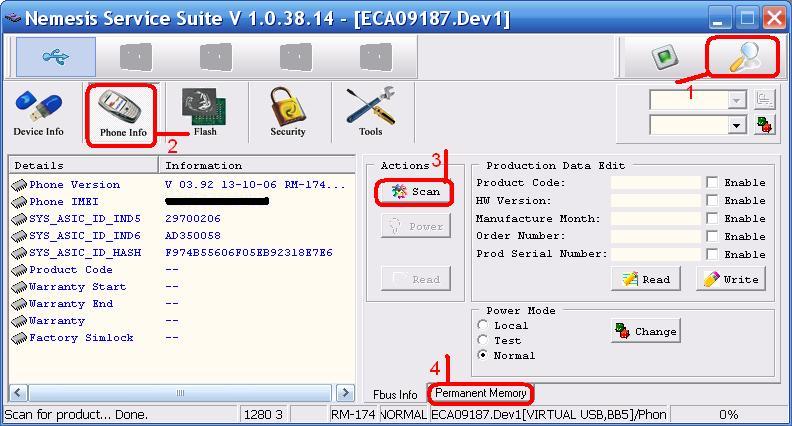Click the HW Version input field
The image size is (792, 426).
[656, 201]
